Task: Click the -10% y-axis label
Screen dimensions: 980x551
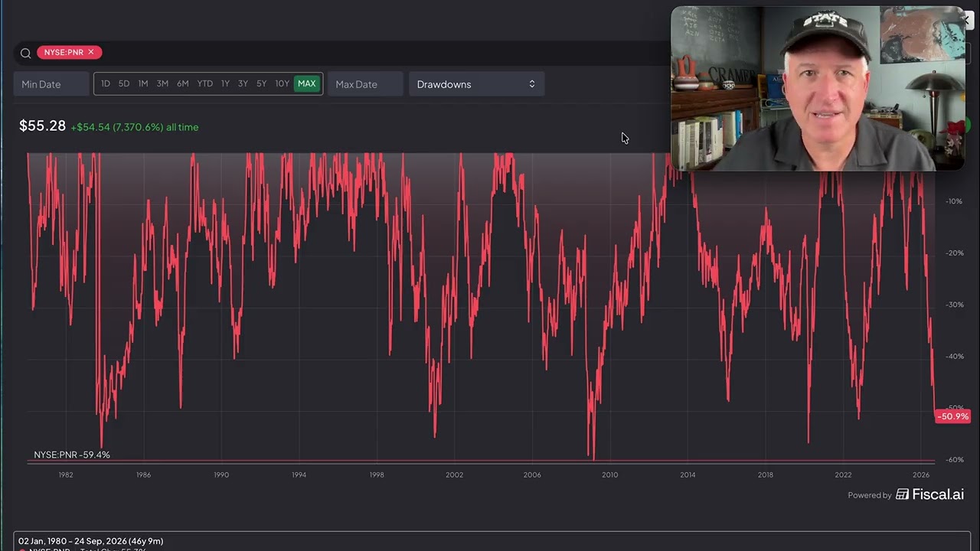Action: tap(954, 201)
